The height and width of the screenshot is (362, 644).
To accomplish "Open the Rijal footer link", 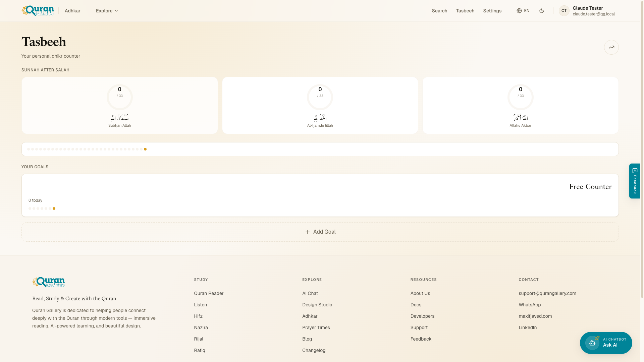I will (x=199, y=339).
